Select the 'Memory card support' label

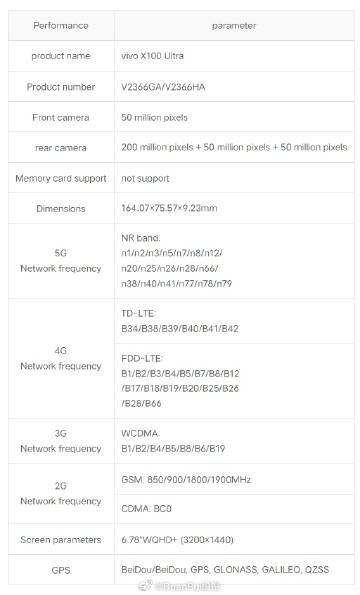(x=61, y=178)
